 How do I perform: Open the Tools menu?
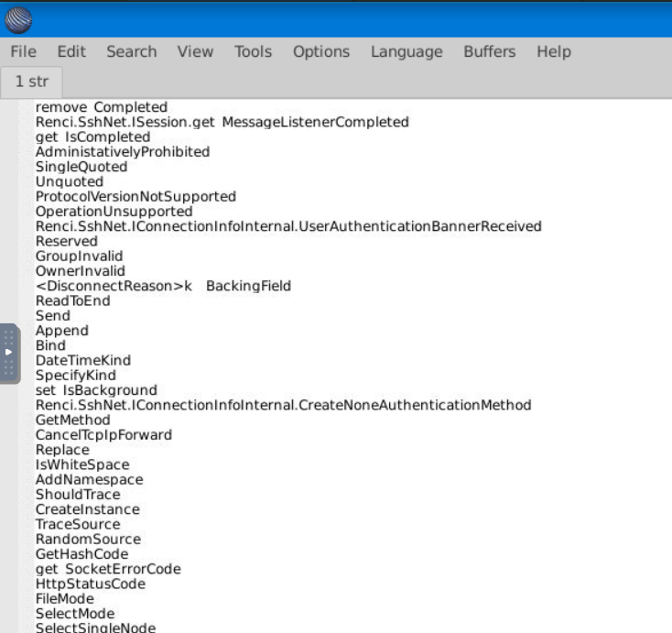tap(254, 52)
